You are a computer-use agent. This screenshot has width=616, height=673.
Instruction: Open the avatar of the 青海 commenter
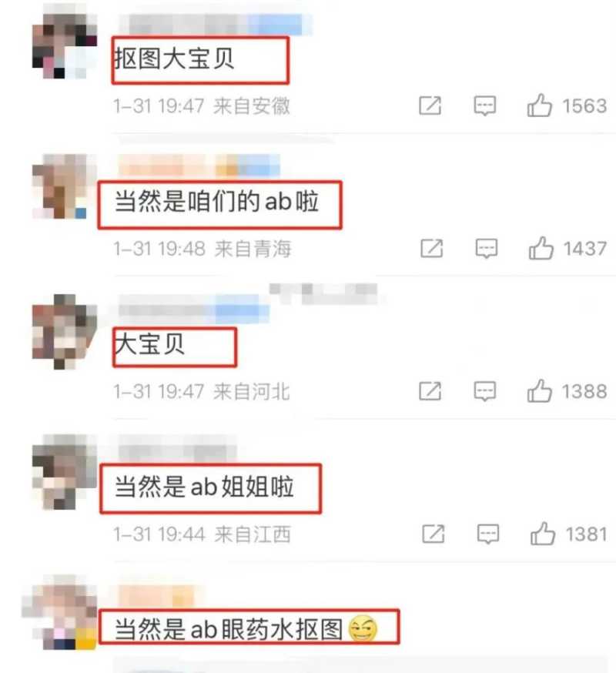(x=65, y=187)
